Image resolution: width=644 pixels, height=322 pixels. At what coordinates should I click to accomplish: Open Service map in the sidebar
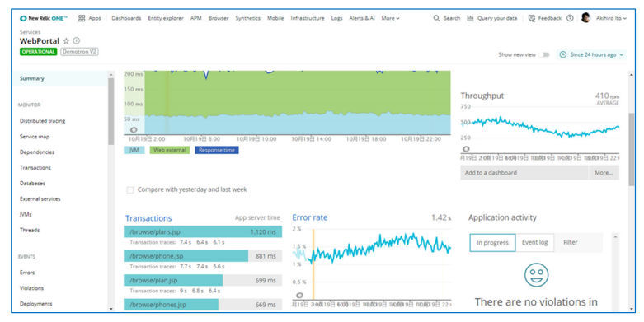(x=35, y=137)
